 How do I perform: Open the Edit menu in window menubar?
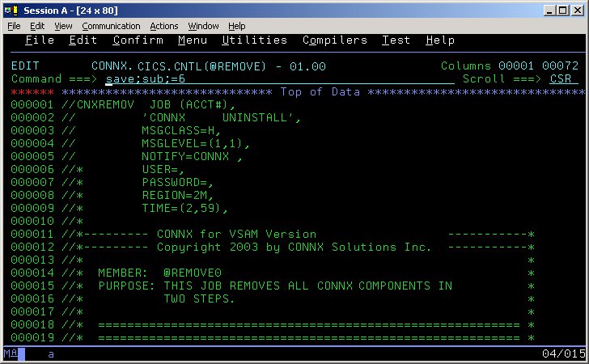click(37, 26)
